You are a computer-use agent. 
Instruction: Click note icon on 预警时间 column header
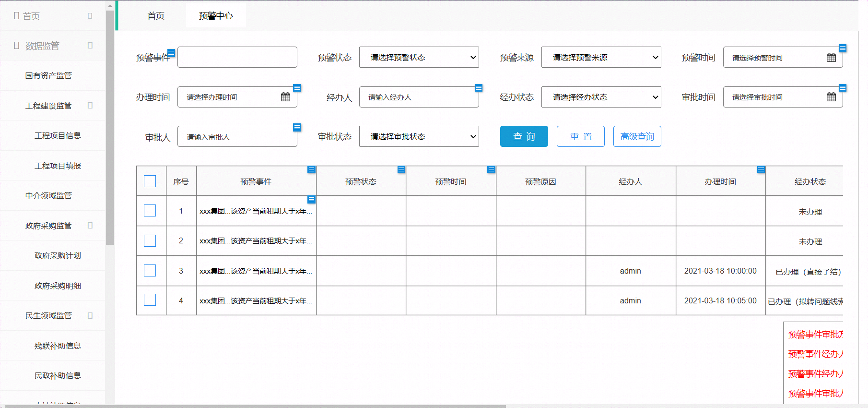click(x=491, y=169)
